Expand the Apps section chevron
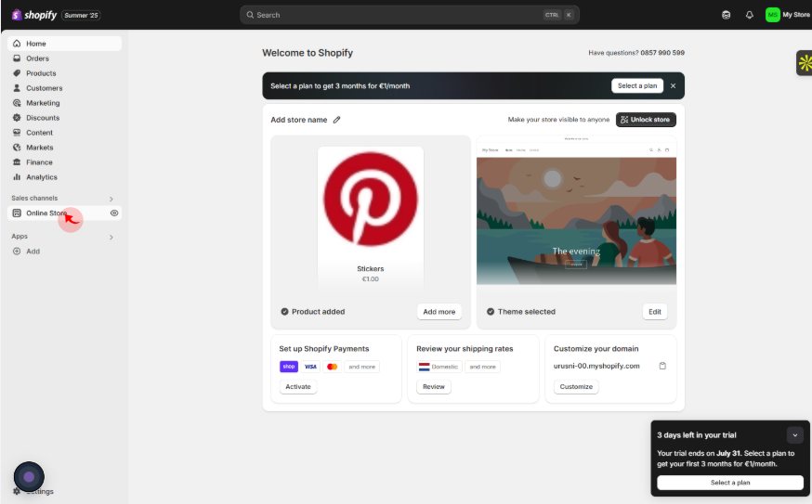Image resolution: width=812 pixels, height=504 pixels. (111, 237)
